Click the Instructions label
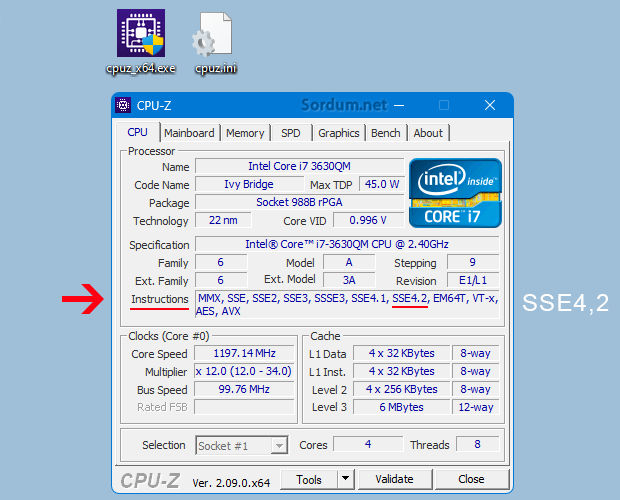620x500 pixels. (x=160, y=299)
